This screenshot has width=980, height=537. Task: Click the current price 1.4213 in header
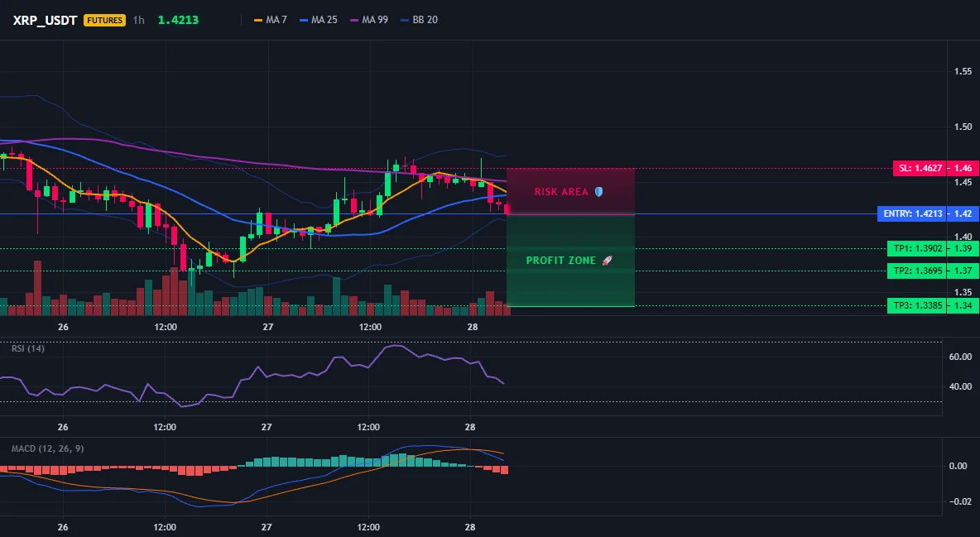point(178,20)
